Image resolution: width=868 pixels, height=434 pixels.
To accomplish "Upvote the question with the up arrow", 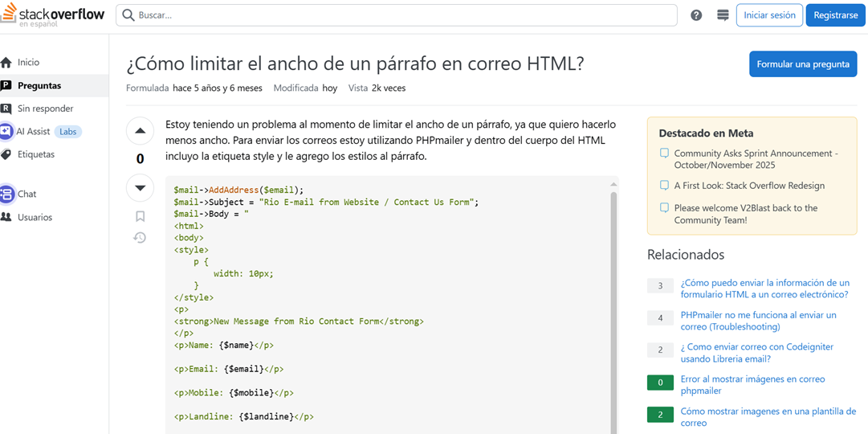I will click(140, 131).
